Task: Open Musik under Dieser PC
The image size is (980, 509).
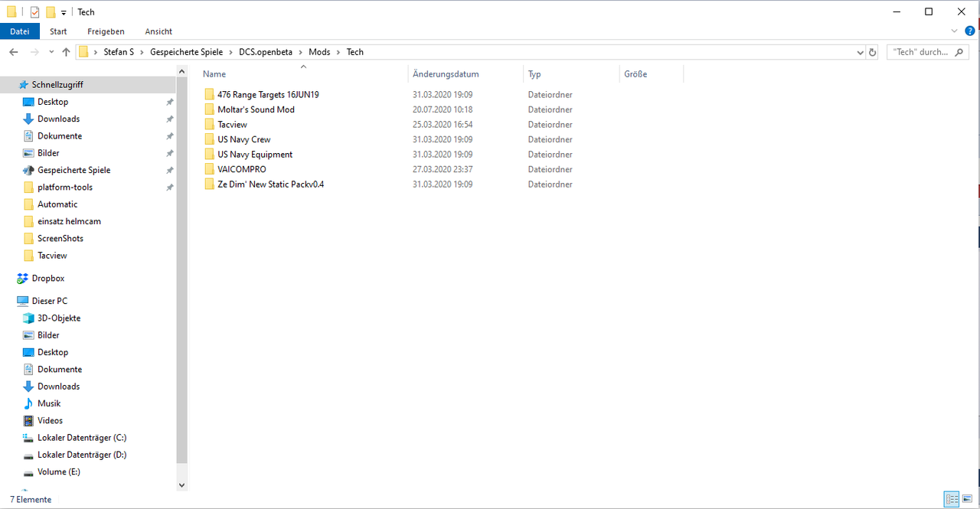Action: (49, 403)
